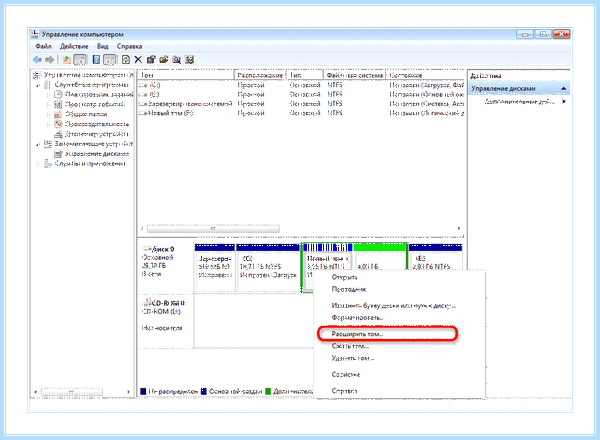Screen dimensions: 600x440
Task: Collapse the Служебные программы tree node
Action: tap(38, 85)
